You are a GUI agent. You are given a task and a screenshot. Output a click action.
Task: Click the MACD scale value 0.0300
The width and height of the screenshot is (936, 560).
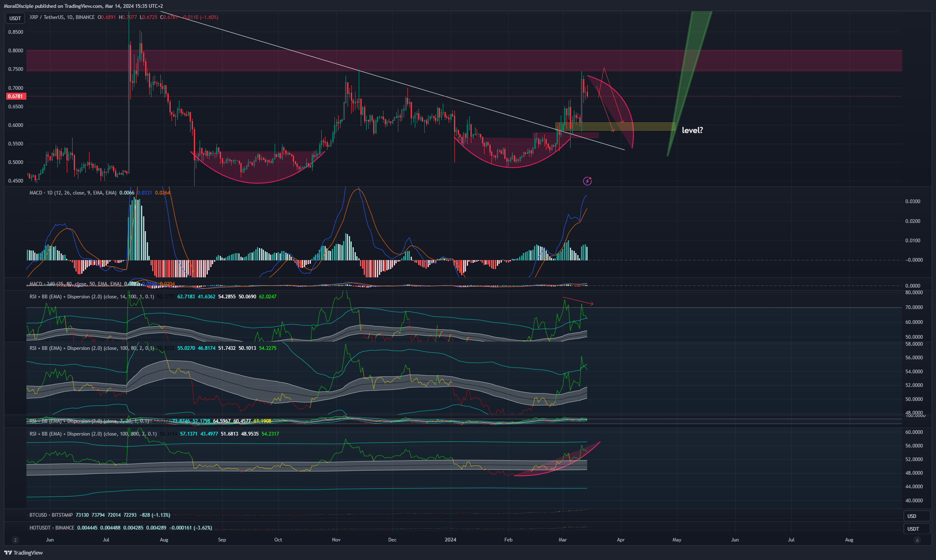pyautogui.click(x=913, y=202)
